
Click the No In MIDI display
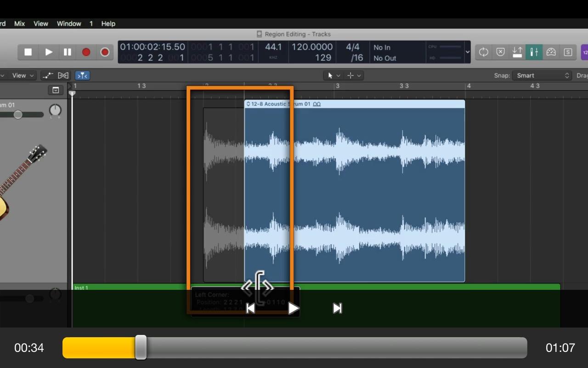(x=382, y=47)
